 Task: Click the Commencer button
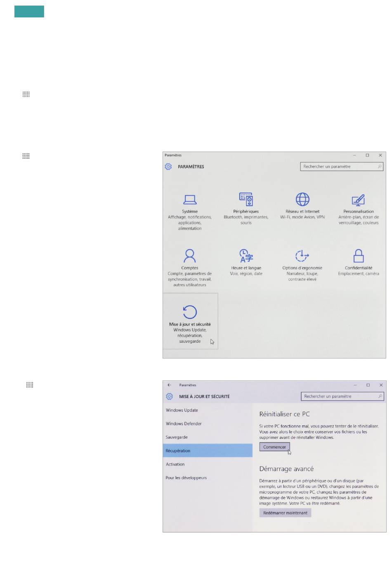click(274, 447)
